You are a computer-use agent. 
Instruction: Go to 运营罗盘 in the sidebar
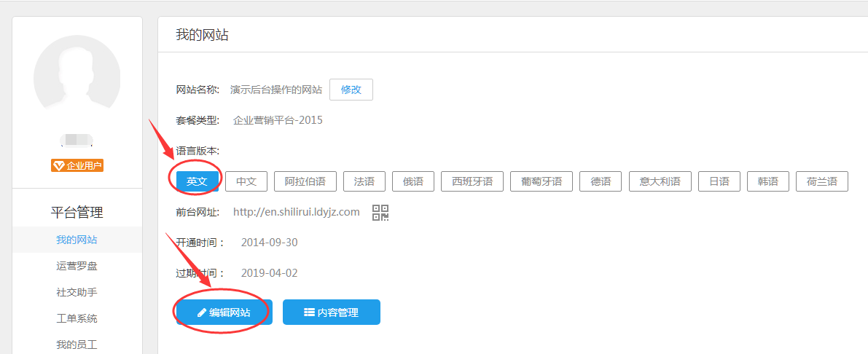point(77,266)
